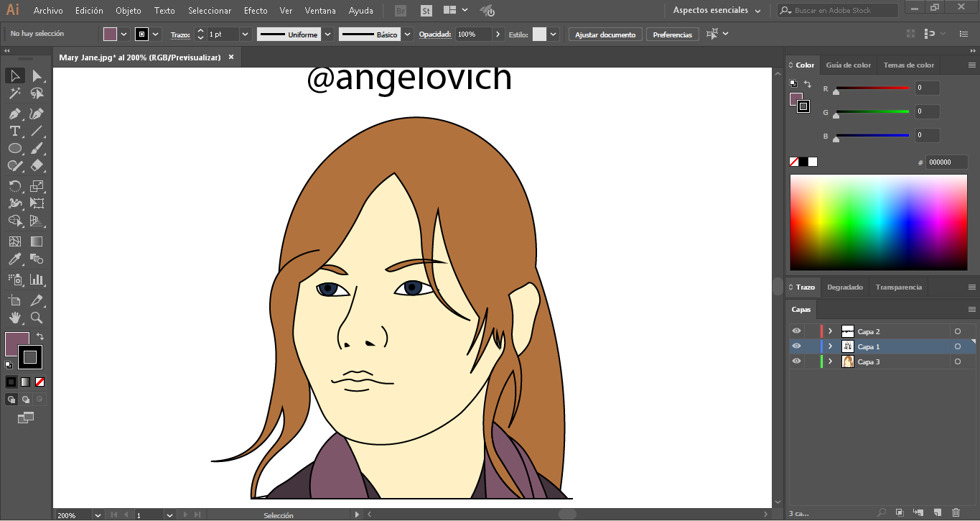Select the Mesh tool

[14, 241]
